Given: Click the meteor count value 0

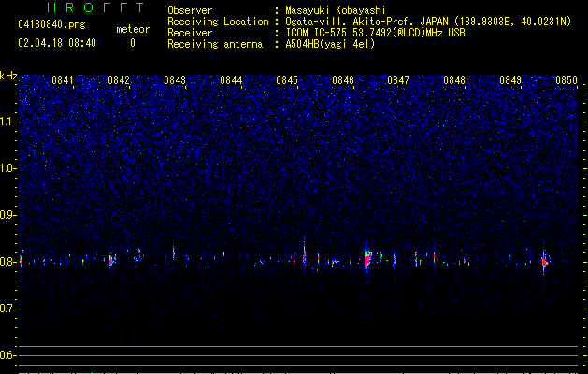Looking at the screenshot, I should point(133,44).
